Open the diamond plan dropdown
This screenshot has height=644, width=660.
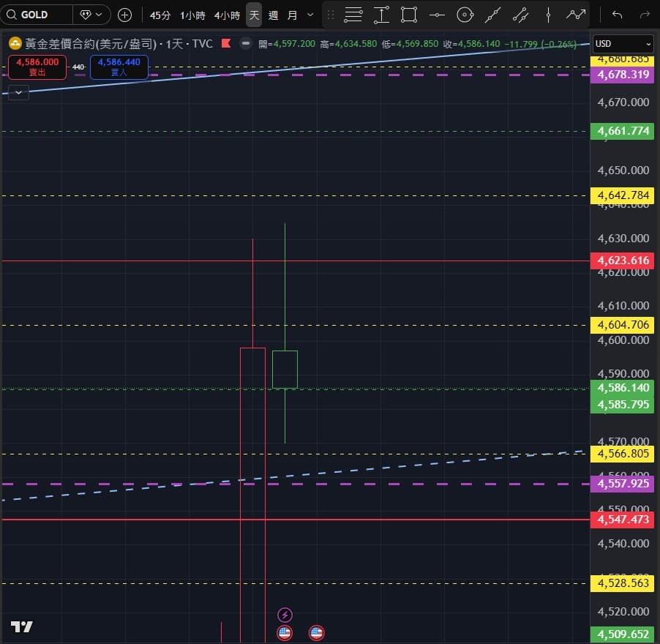click(x=91, y=15)
